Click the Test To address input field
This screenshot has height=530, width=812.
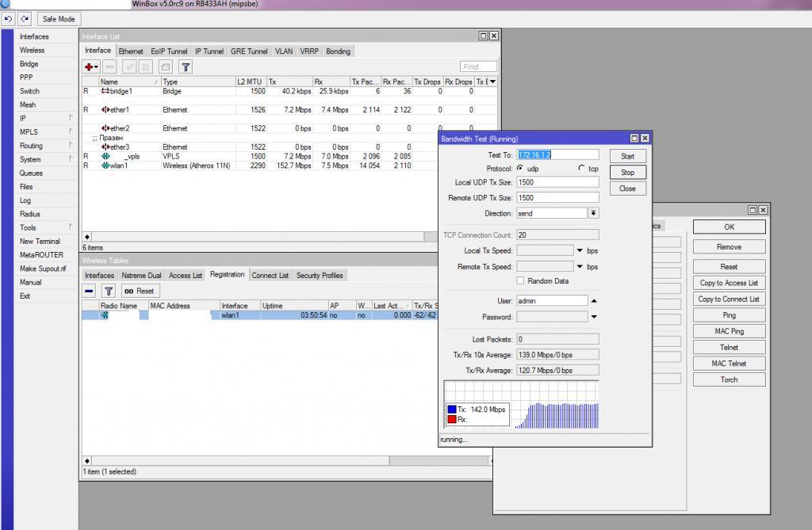point(557,155)
